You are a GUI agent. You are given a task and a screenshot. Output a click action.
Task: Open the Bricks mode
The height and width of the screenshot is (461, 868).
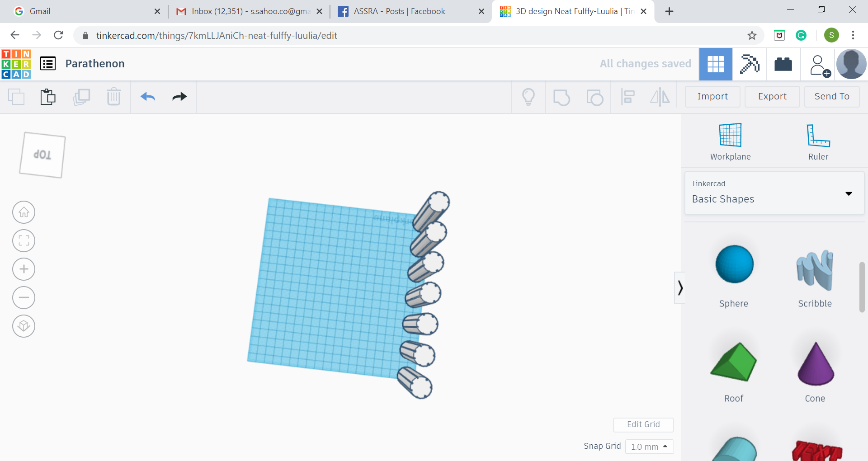783,64
